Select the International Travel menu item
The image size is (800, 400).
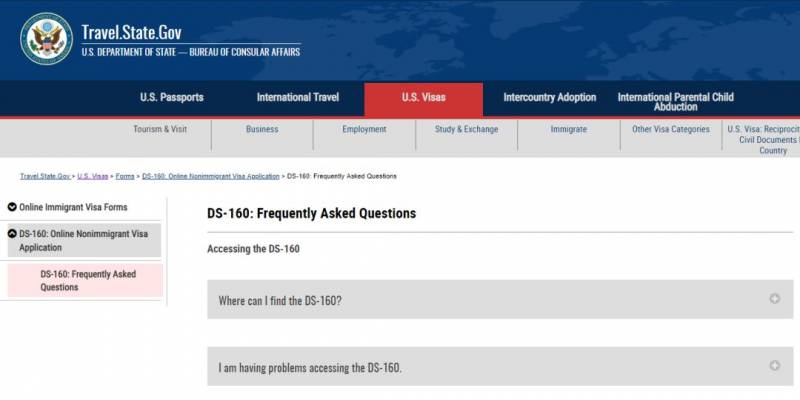(297, 98)
